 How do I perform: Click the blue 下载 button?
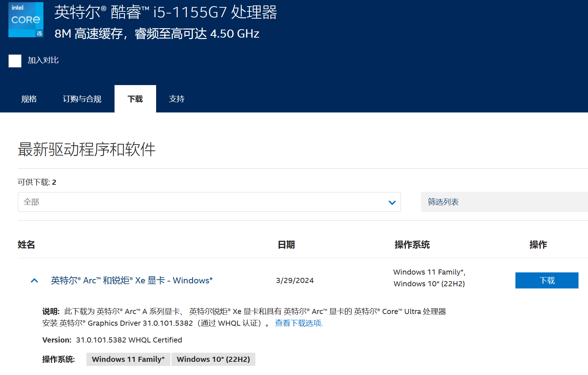tap(547, 280)
